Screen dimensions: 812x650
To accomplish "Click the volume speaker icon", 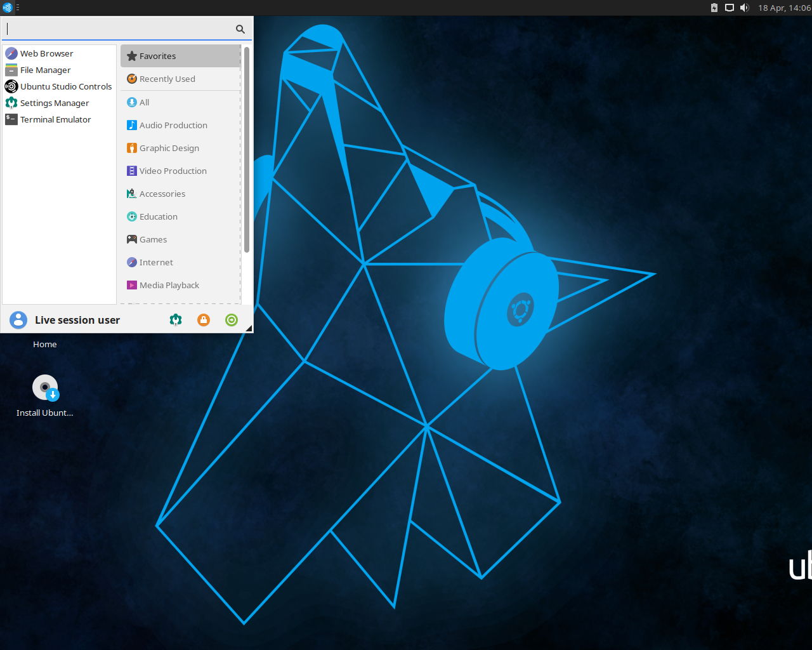I will (745, 8).
